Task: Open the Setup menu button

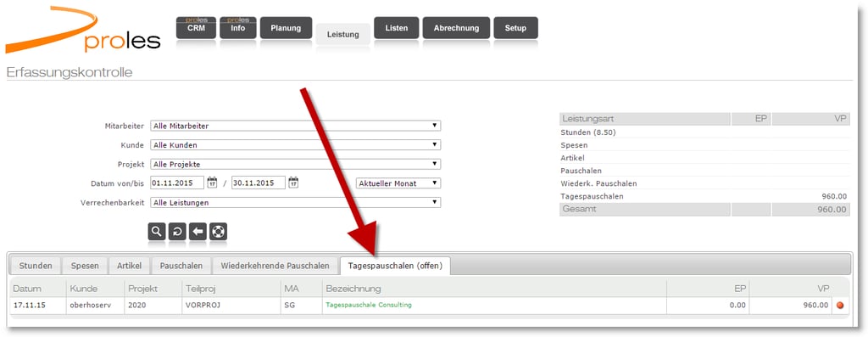Action: point(515,28)
